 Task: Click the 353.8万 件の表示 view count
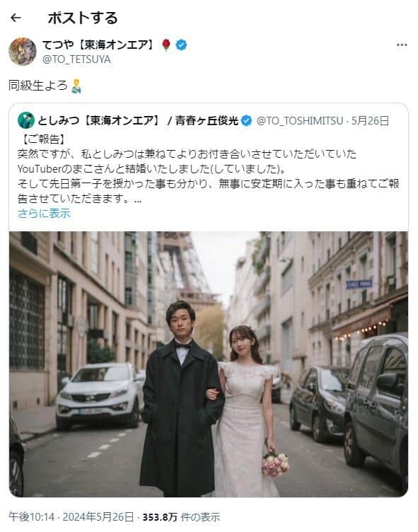coord(181,517)
